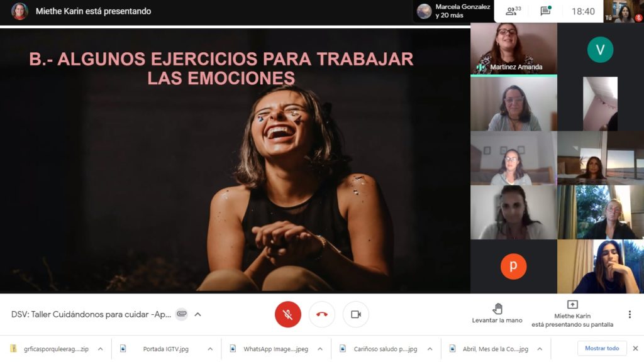Unmute the microphone with the red mic button
Viewport: 644px width, 362px height.
pyautogui.click(x=288, y=314)
